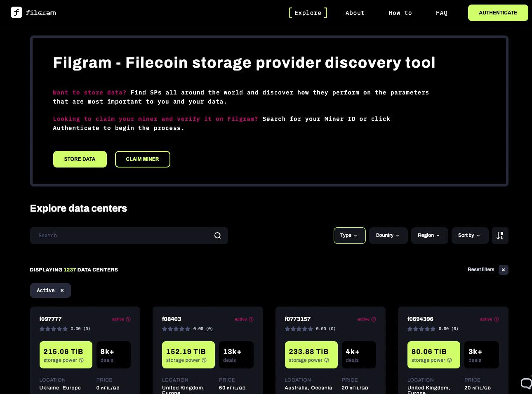Click the star rating of f08403
This screenshot has width=532, height=394.
click(x=176, y=329)
